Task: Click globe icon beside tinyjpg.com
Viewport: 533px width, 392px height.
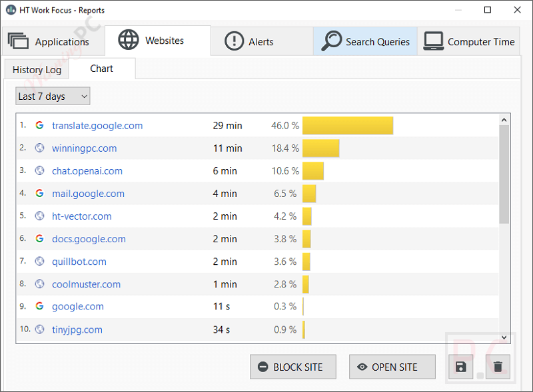Action: [39, 329]
